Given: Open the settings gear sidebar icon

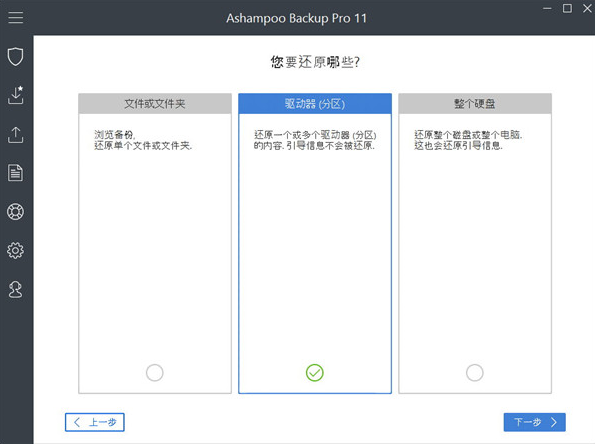Looking at the screenshot, I should [x=16, y=251].
